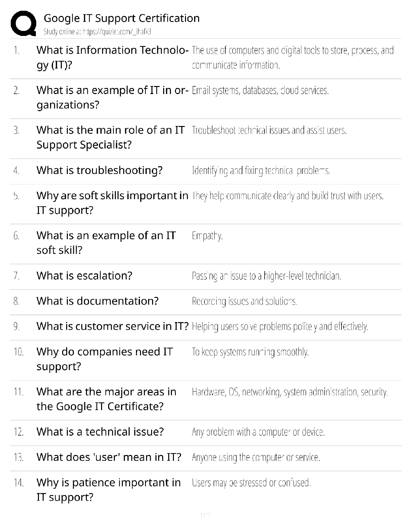Select question about Google IT Certificate areas
Viewport: 411px width, 532px height.
pos(106,399)
